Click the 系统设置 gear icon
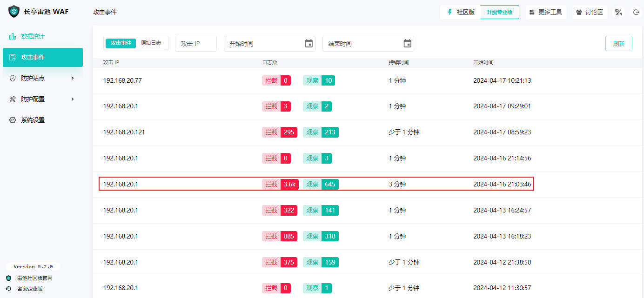This screenshot has height=298, width=644. click(13, 120)
